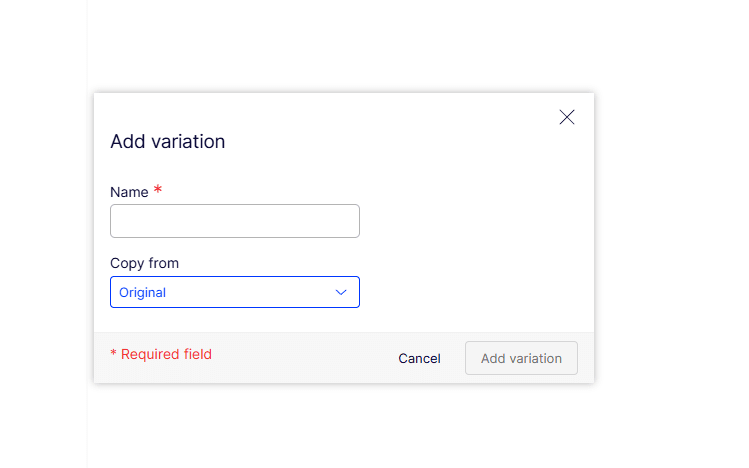Viewport: 749px width, 468px height.
Task: Click the red asterisk beside Name
Action: [x=158, y=190]
